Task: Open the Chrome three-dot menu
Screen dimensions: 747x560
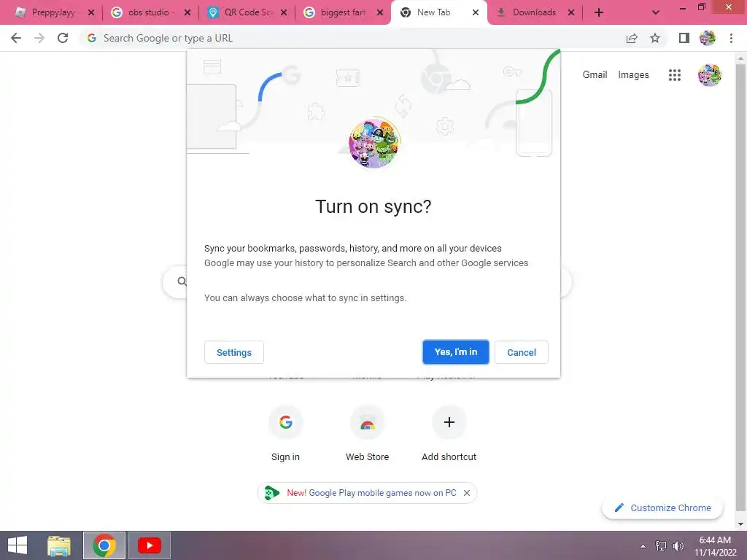Action: tap(731, 38)
